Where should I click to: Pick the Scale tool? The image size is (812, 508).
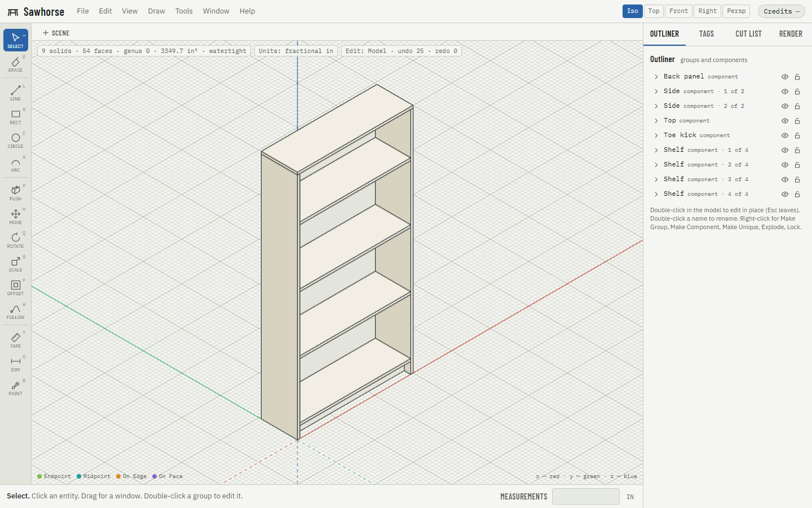(16, 264)
